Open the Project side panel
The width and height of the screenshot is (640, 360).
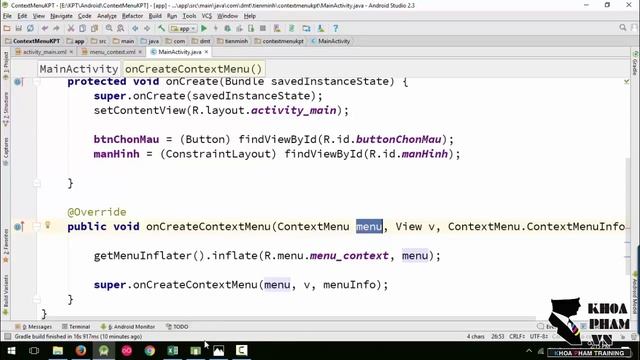pos(6,65)
